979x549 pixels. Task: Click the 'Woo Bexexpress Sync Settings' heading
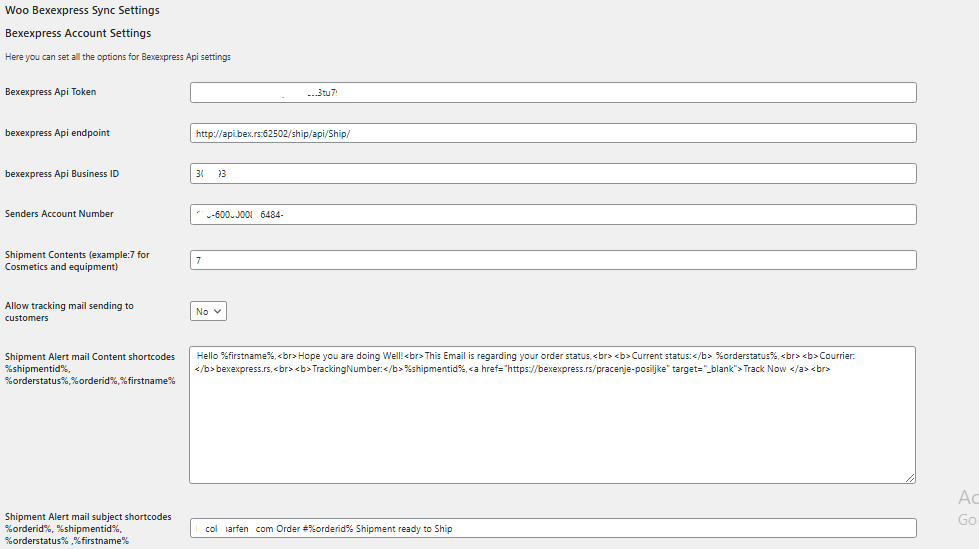point(82,10)
